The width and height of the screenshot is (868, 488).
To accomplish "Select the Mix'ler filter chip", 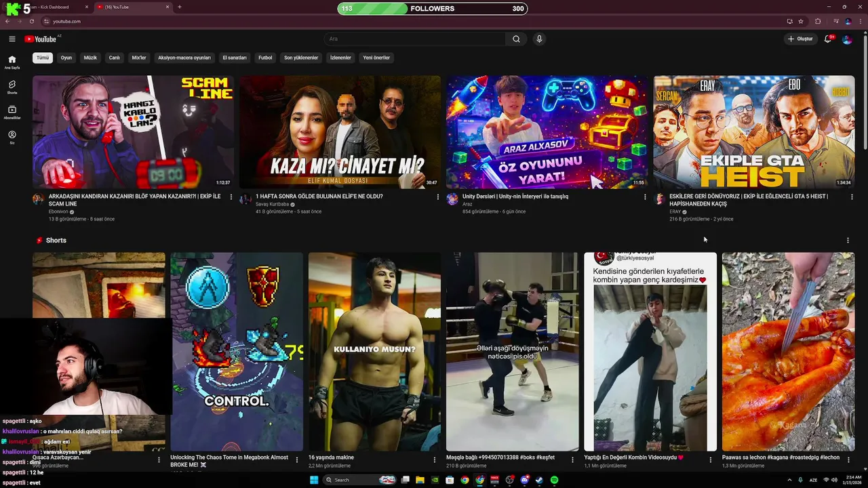I will 139,58.
